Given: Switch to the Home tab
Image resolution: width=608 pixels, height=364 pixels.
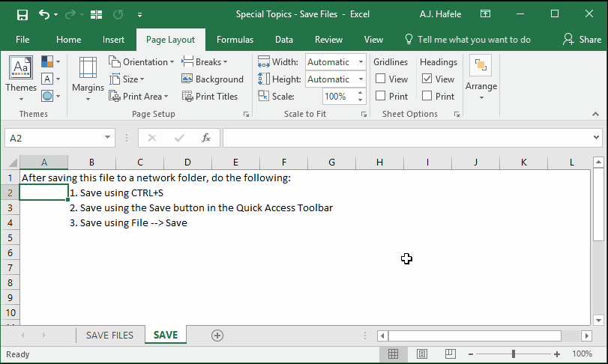Looking at the screenshot, I should click(69, 40).
